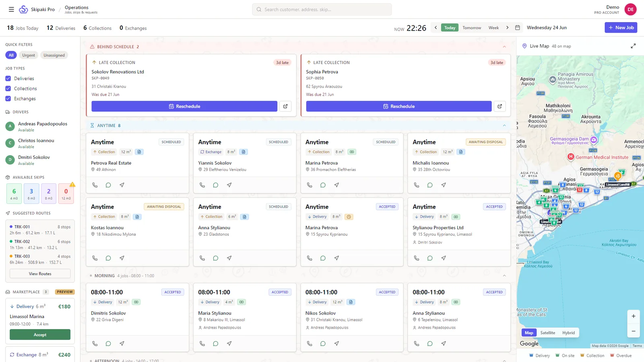Collapse the Anytime section

(504, 125)
